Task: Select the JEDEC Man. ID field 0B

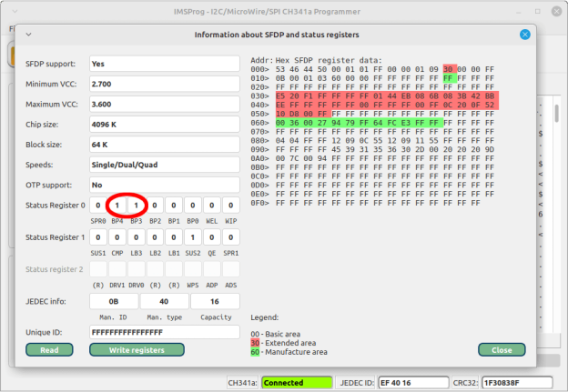Action: point(114,301)
